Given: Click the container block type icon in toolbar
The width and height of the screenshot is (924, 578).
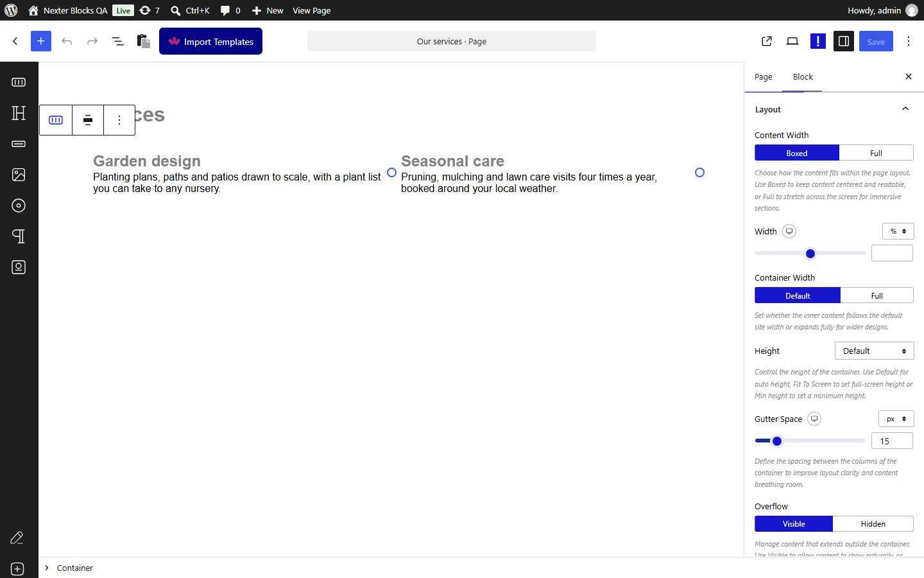Looking at the screenshot, I should click(56, 120).
